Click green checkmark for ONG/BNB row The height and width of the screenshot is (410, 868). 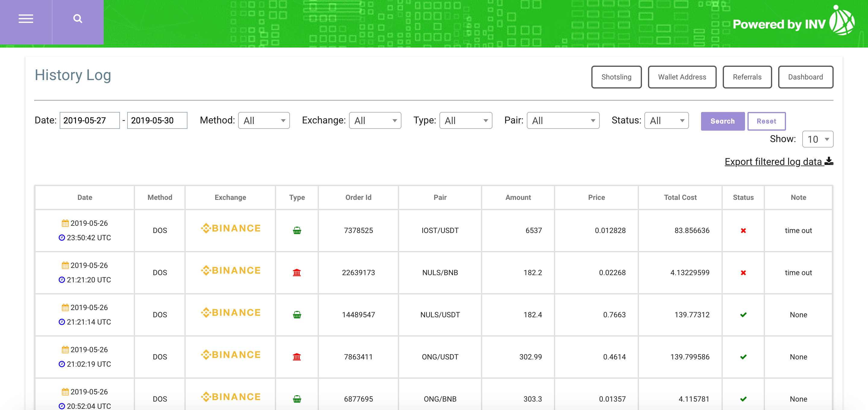tap(743, 399)
